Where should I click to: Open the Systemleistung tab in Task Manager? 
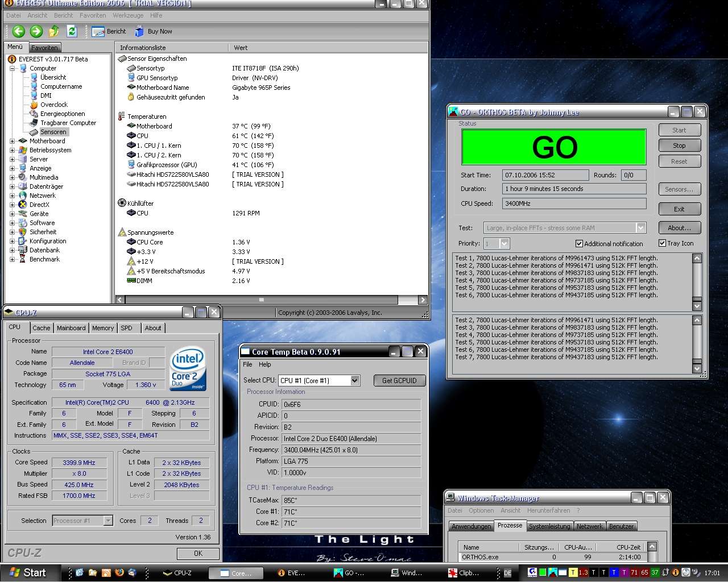point(549,526)
